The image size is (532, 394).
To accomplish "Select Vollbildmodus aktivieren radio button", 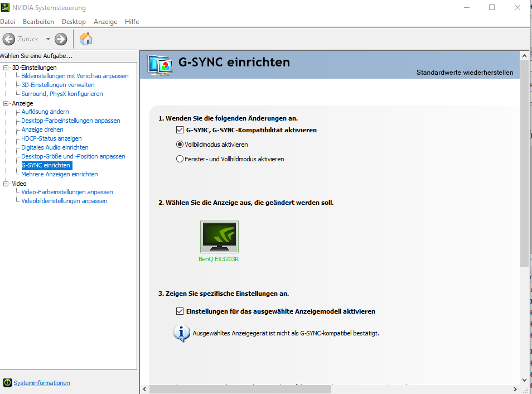I will pyautogui.click(x=180, y=145).
